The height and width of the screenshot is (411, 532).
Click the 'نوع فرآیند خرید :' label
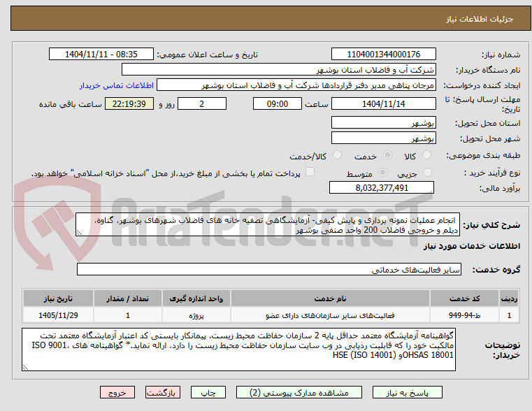tap(492, 173)
